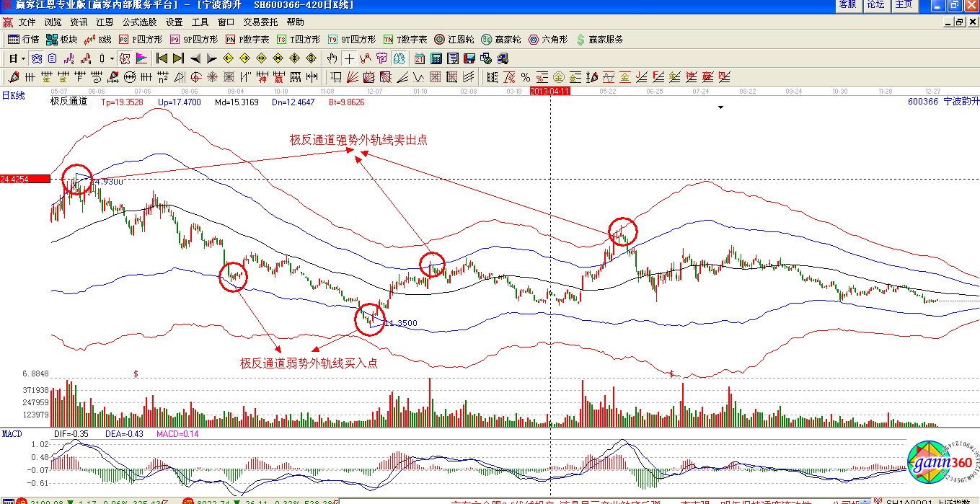The height and width of the screenshot is (504, 980).
Task: Click the small black triangle above chart
Action: pyautogui.click(x=720, y=108)
